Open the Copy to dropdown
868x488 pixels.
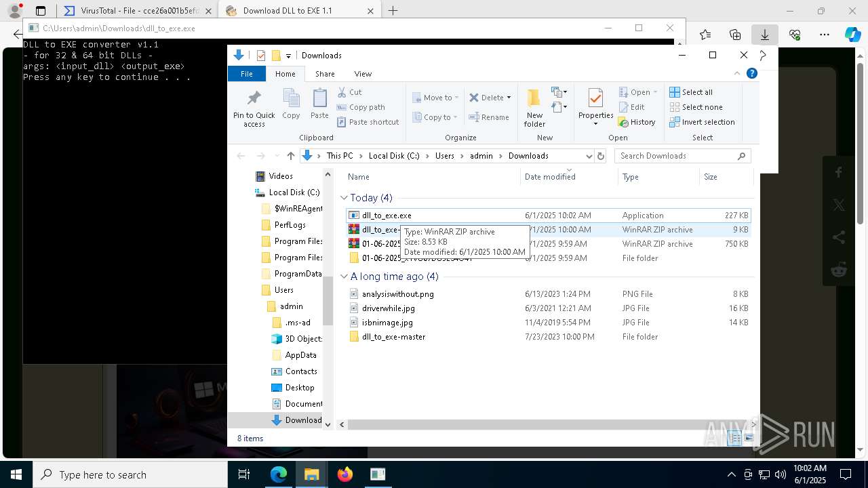coord(435,117)
